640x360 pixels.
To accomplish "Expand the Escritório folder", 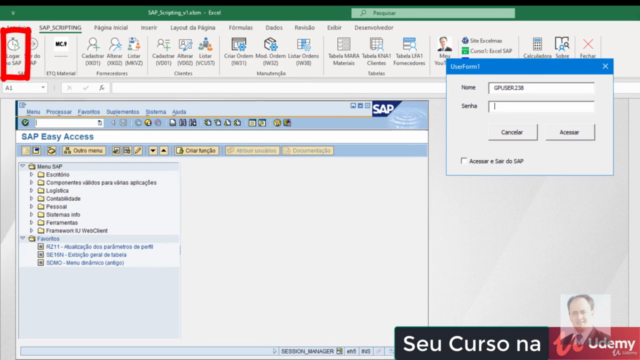I will tap(31, 174).
